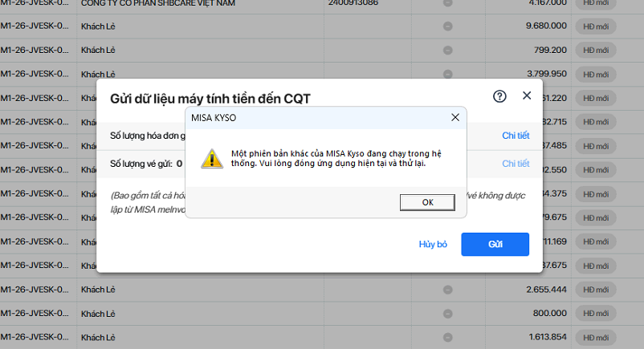
Task: Click the minus circle icon in 799.200 row
Action: [447, 50]
